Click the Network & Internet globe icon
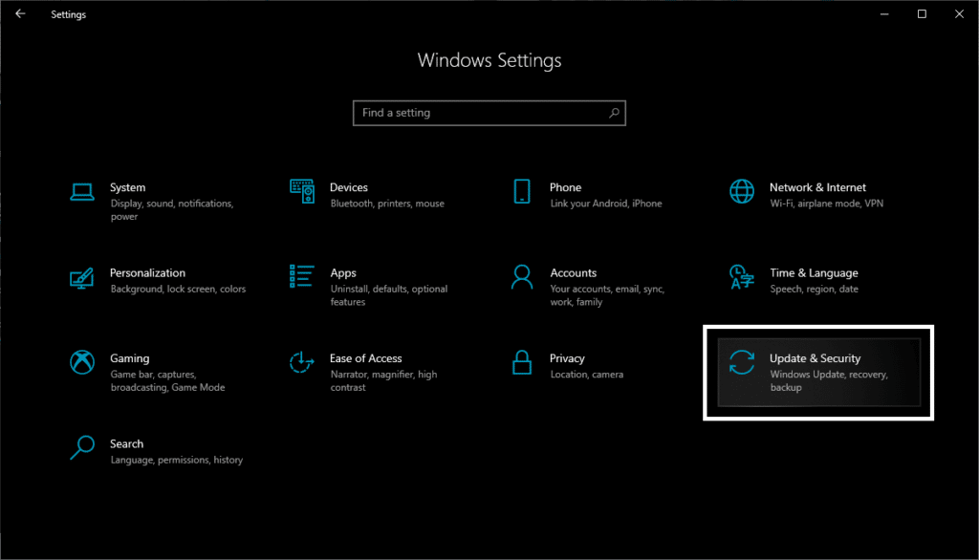This screenshot has width=979, height=560. (742, 192)
